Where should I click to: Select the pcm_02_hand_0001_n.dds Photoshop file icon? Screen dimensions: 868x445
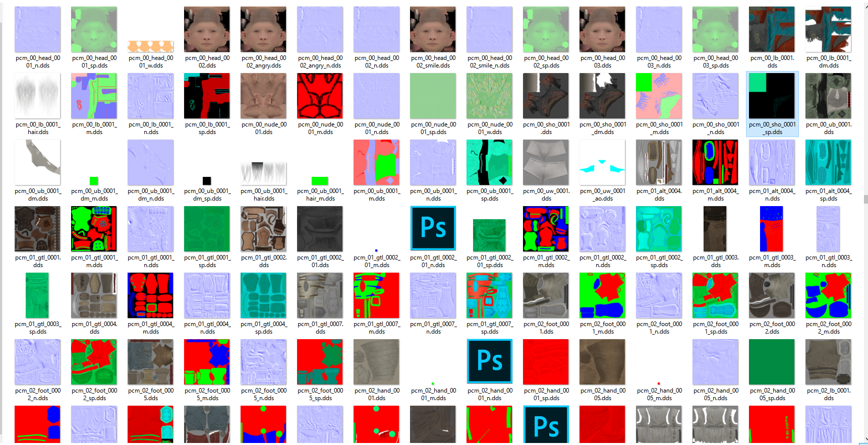pos(489,361)
